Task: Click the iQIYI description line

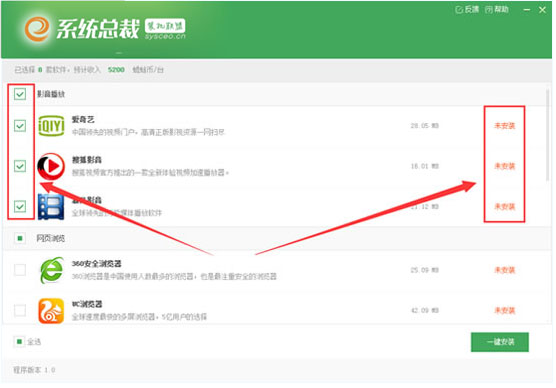Action: [x=148, y=132]
